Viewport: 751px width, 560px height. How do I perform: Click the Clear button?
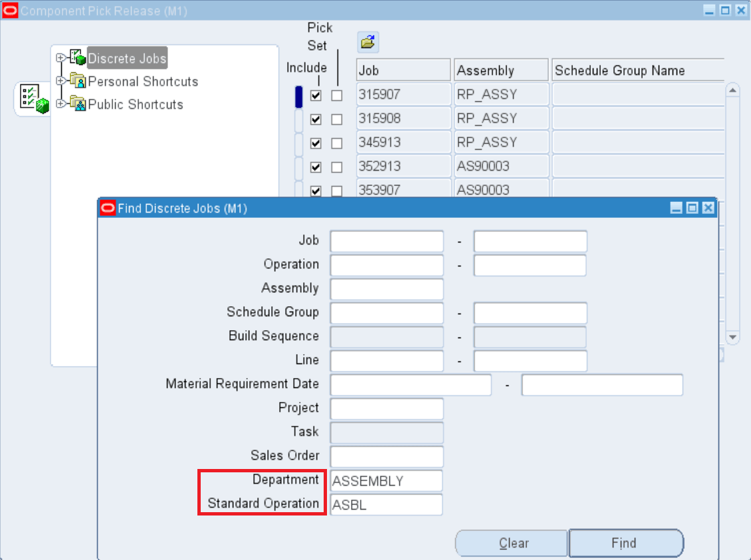pos(512,543)
